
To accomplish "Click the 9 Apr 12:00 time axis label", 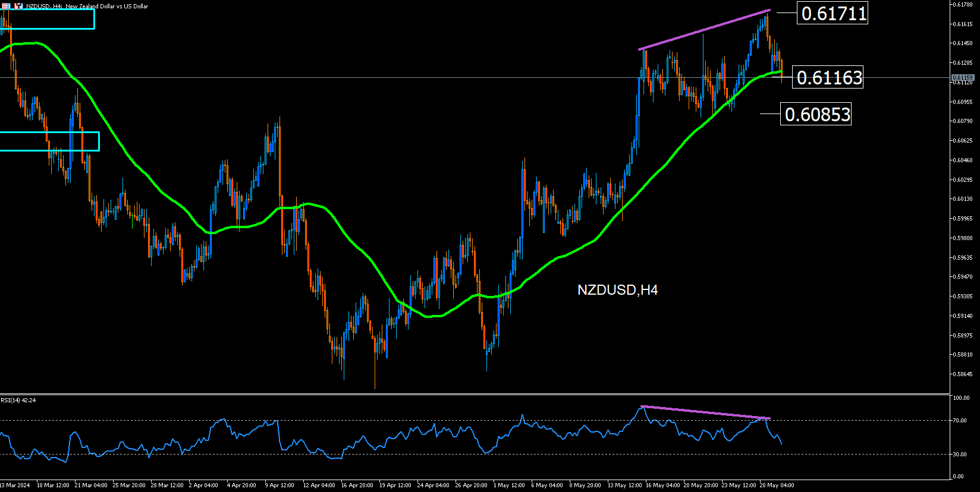I will (279, 485).
